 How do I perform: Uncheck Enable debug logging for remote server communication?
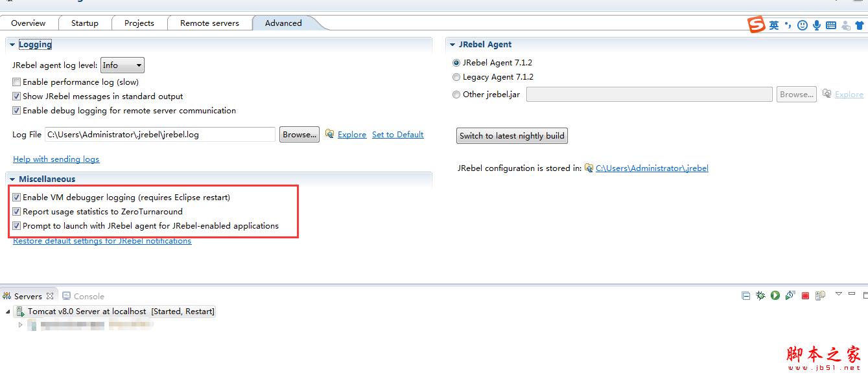(x=17, y=111)
